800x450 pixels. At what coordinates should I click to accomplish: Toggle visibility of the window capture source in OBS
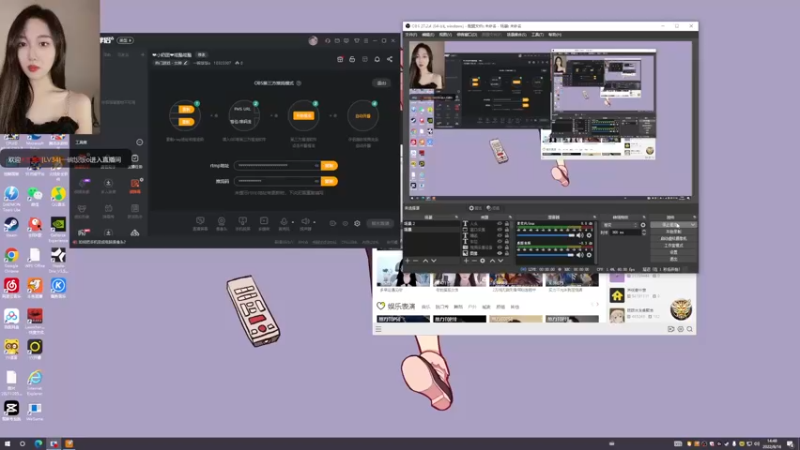tap(499, 230)
